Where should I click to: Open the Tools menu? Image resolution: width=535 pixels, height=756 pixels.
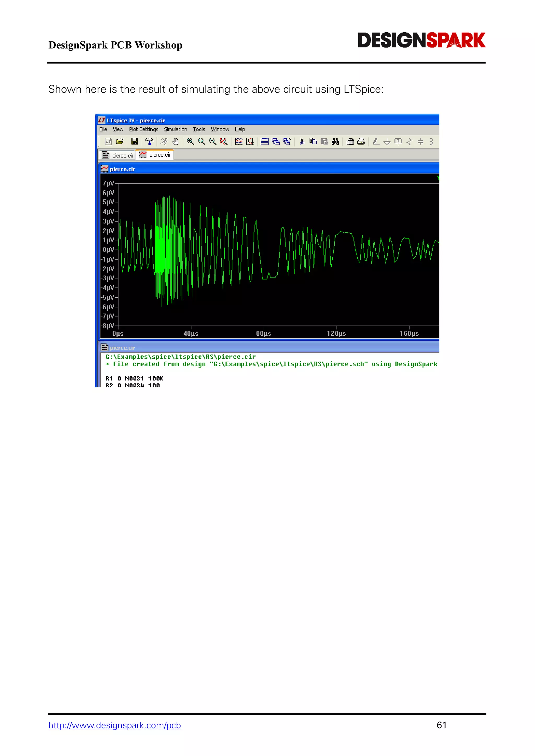click(x=199, y=129)
